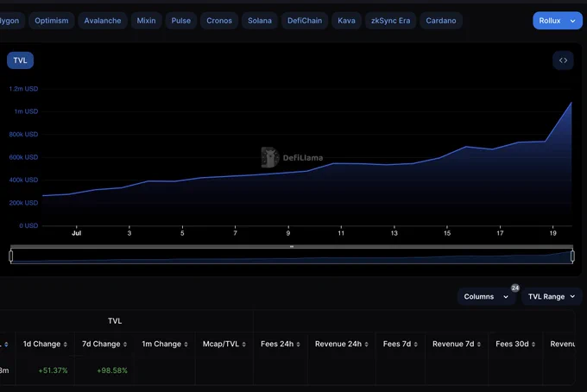Sort by 7d Change column arrows
Viewport: 587px width, 392px height.
coord(125,344)
